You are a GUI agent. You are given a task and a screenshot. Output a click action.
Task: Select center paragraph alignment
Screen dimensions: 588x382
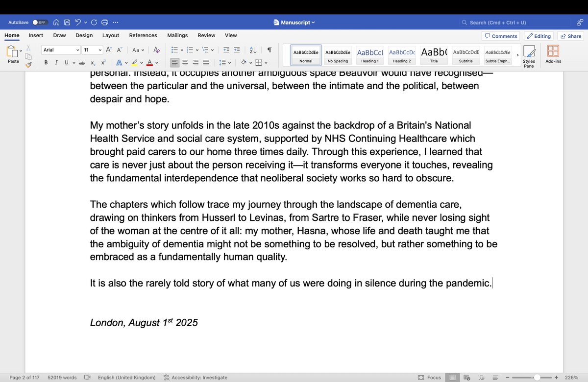(184, 63)
